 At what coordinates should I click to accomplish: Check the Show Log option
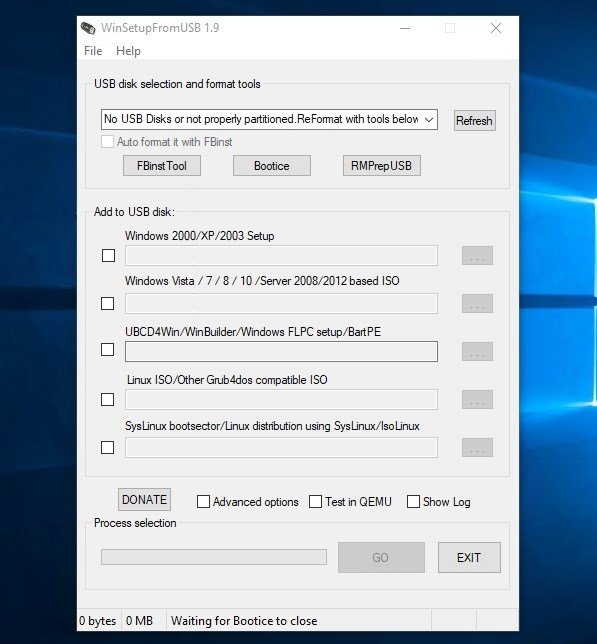413,501
